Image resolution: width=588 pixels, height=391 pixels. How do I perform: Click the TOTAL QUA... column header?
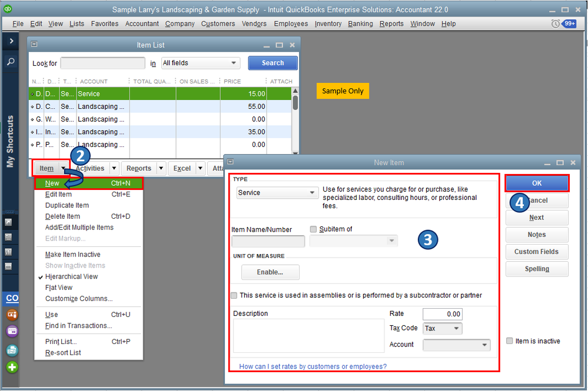pos(152,81)
